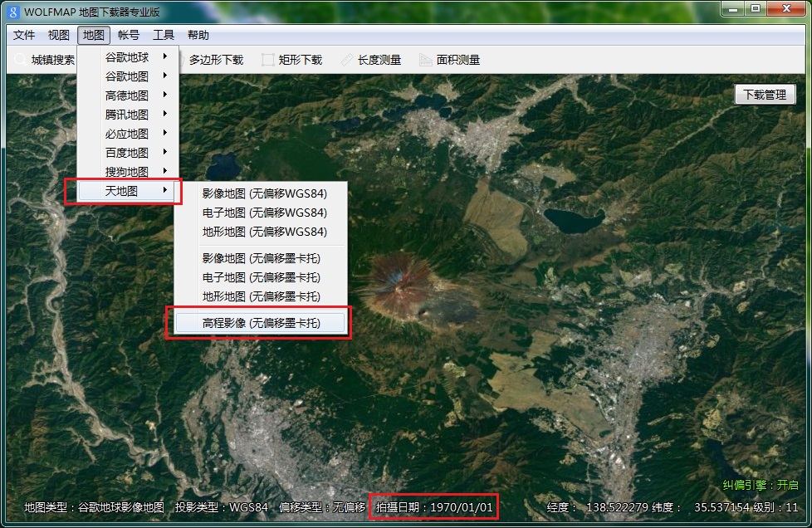Open the 必应地图 submenu entry
This screenshot has width=812, height=528.
129,134
